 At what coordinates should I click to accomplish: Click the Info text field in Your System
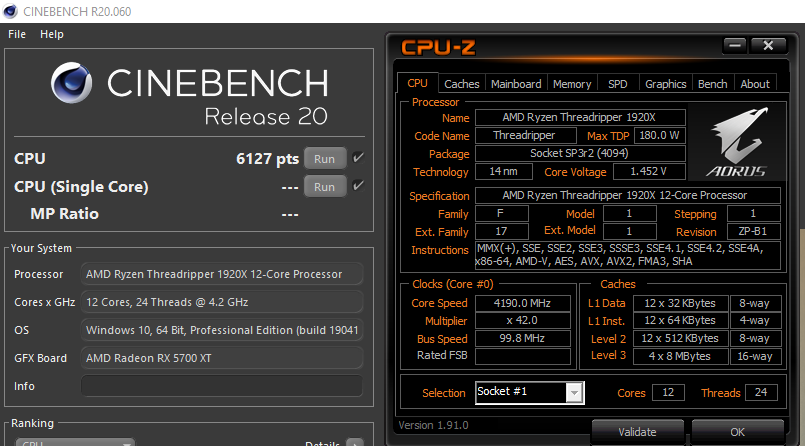(x=222, y=386)
